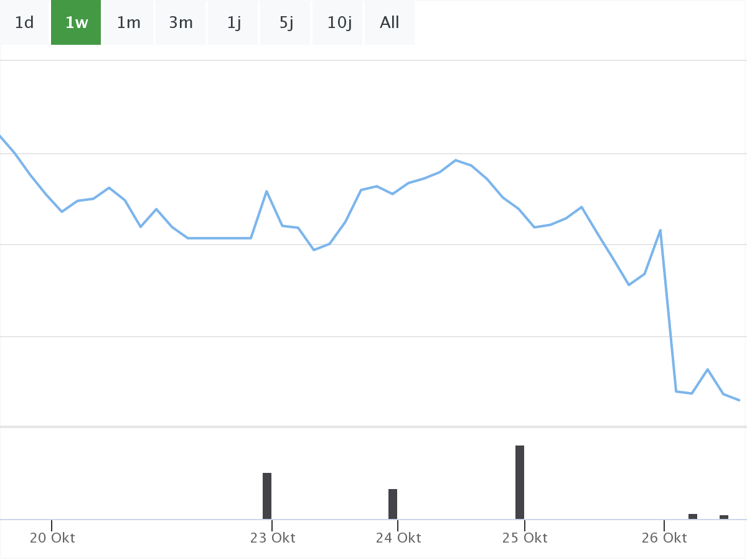Switch to the 1m time range
747x560 pixels.
point(128,23)
